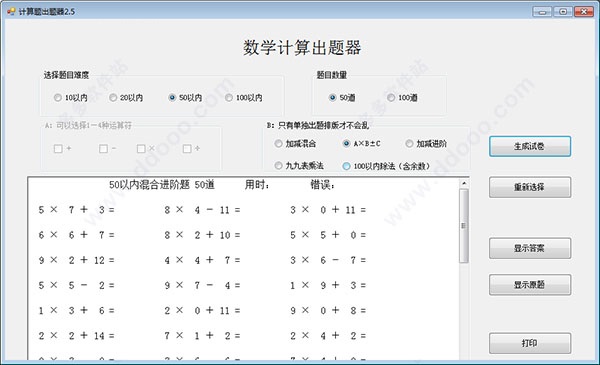Show answers with 显示答案 button
The image size is (600, 365).
530,248
